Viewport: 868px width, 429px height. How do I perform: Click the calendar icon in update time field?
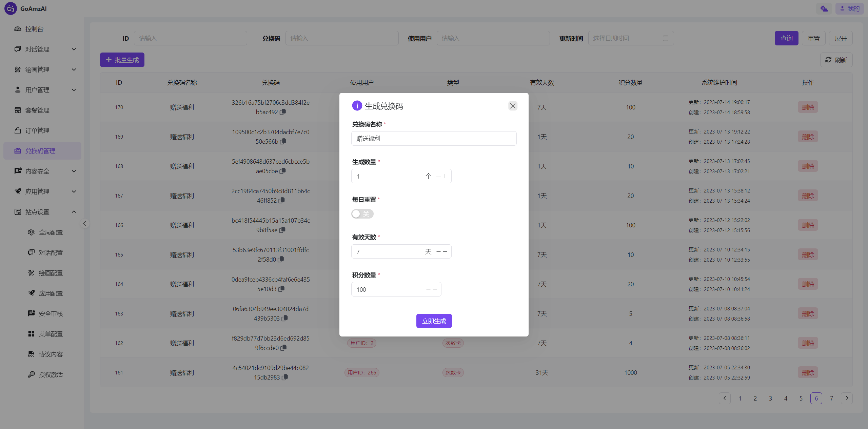[x=665, y=38]
